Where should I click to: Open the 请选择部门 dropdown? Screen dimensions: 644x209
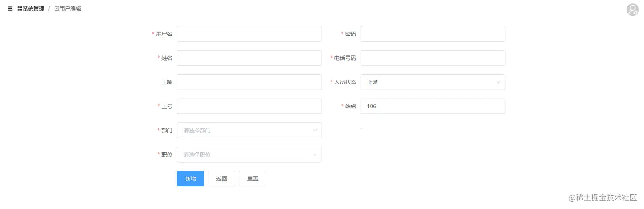pyautogui.click(x=249, y=131)
